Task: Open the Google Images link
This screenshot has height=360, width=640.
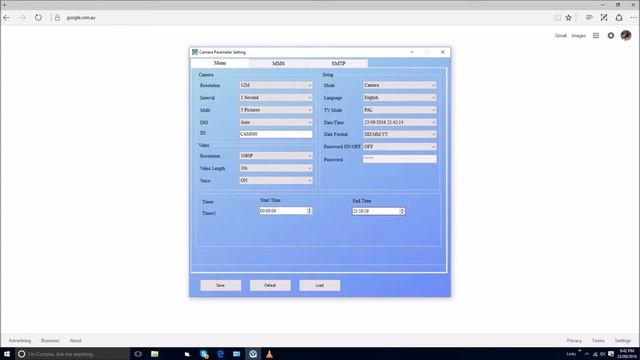Action: (x=578, y=36)
